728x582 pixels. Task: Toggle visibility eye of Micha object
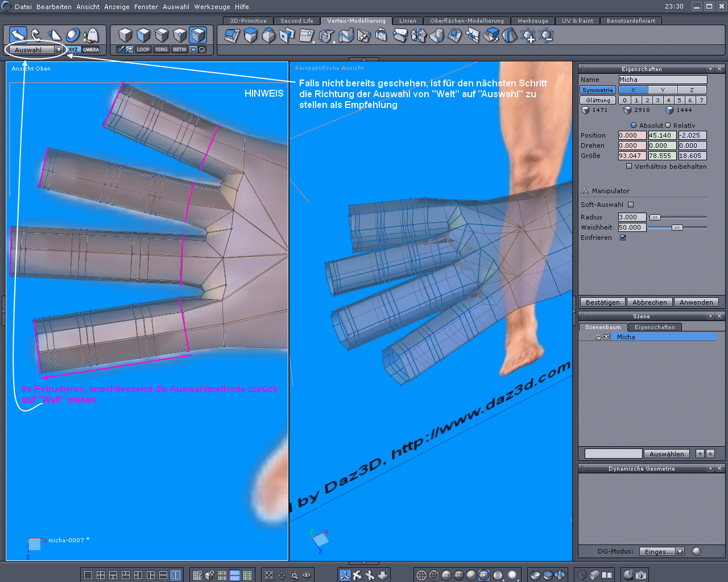point(606,337)
